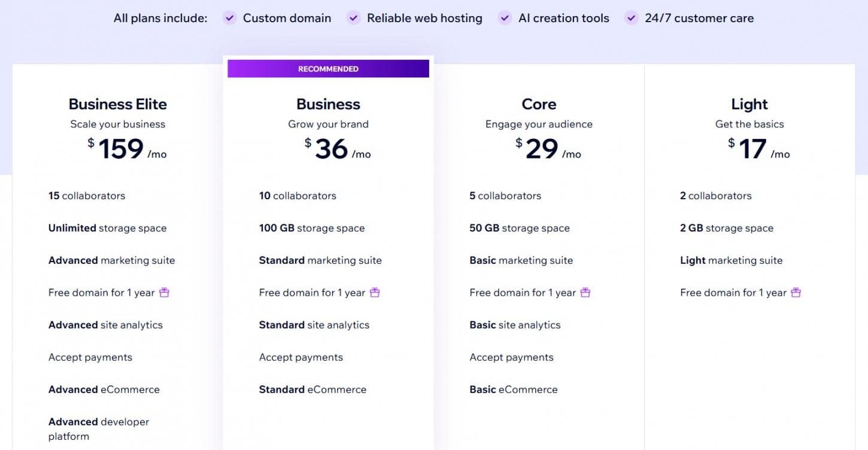Viewport: 868px width, 450px height.
Task: Click the gift icon in Business column
Action: click(375, 293)
